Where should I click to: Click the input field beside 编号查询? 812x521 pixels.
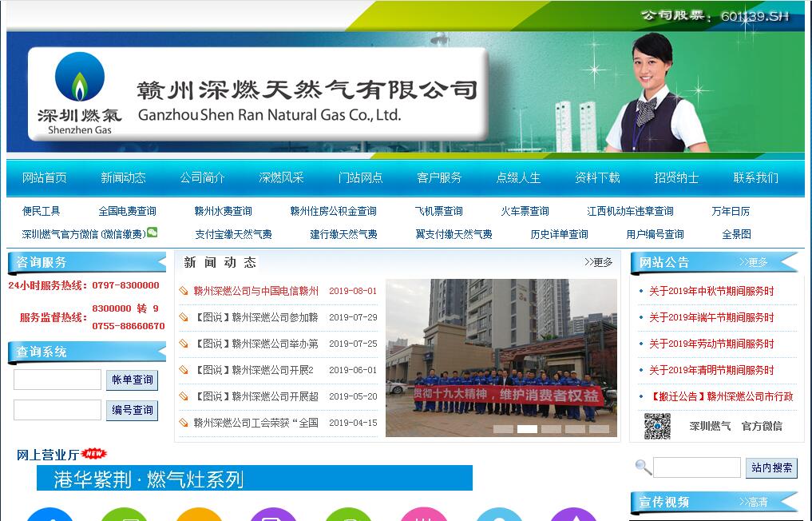57,410
